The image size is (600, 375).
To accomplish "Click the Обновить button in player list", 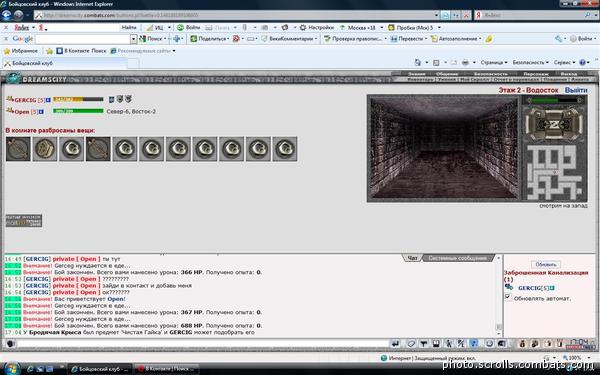I will pos(546,264).
